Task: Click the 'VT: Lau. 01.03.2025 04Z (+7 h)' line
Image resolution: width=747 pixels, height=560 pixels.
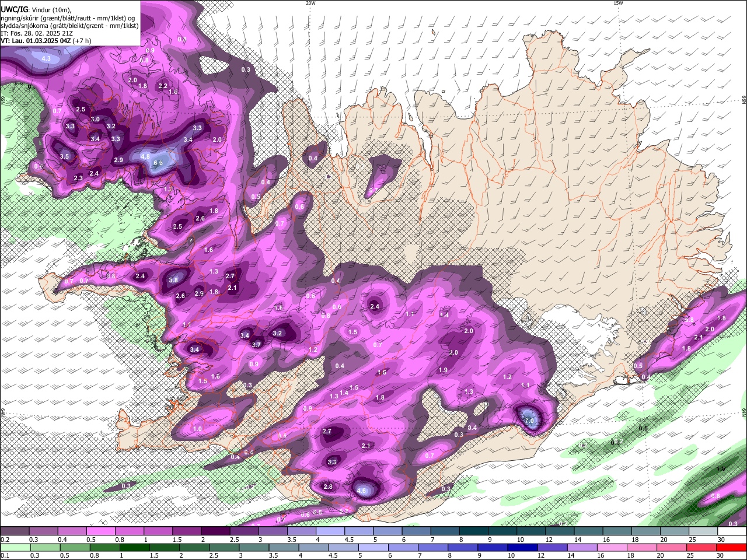Action: click(46, 41)
